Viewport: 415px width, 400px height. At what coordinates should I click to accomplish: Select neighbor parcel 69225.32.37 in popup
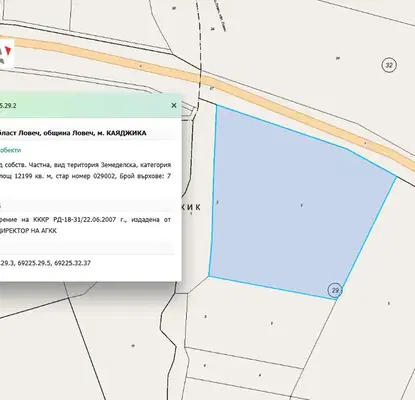72,263
